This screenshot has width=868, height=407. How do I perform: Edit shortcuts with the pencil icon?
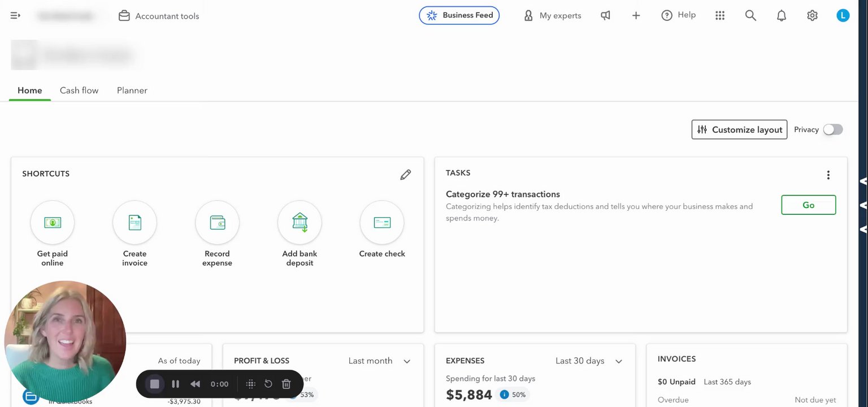click(x=405, y=175)
